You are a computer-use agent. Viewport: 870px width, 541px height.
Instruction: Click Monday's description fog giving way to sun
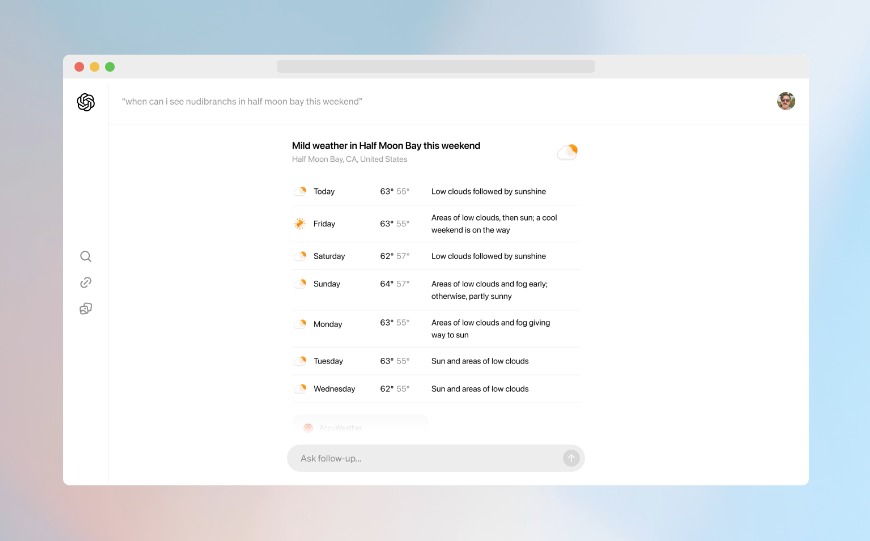click(x=490, y=328)
